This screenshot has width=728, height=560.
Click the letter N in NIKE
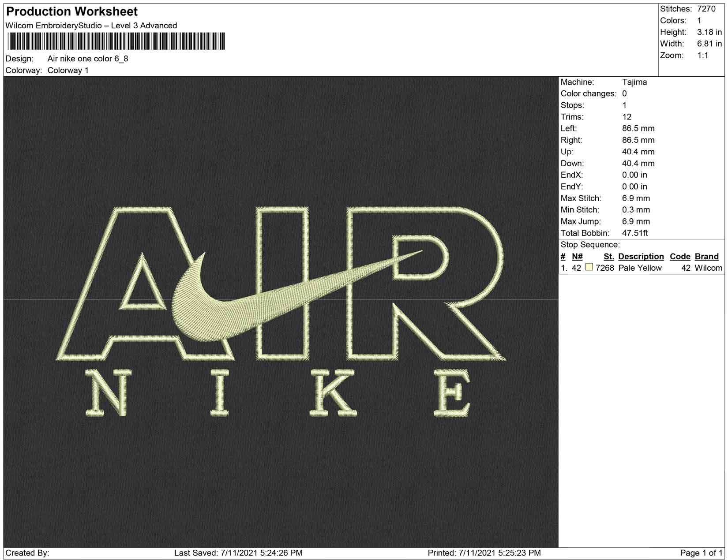point(106,393)
